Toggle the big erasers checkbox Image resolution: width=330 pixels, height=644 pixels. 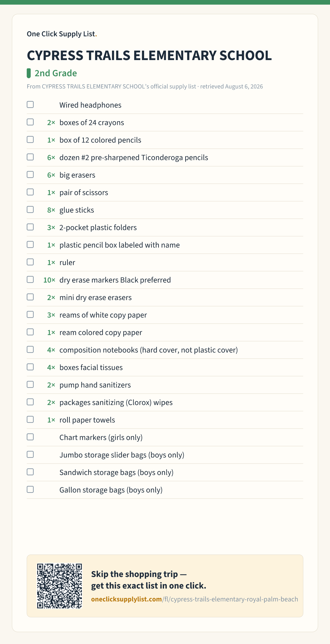[x=30, y=174]
